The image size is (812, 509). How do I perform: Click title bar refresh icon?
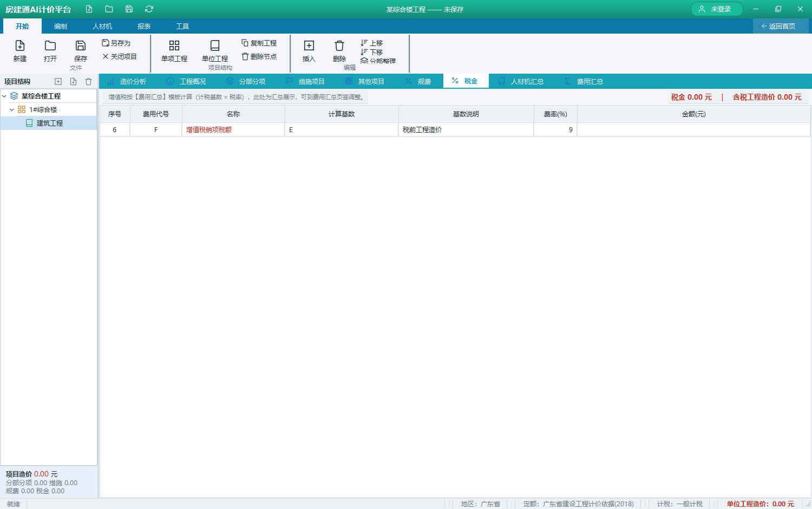[x=149, y=9]
